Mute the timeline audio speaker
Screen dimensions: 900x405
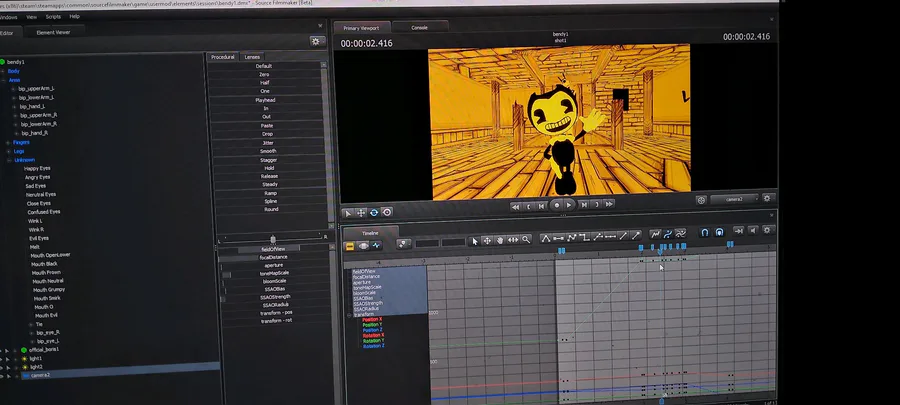click(752, 231)
